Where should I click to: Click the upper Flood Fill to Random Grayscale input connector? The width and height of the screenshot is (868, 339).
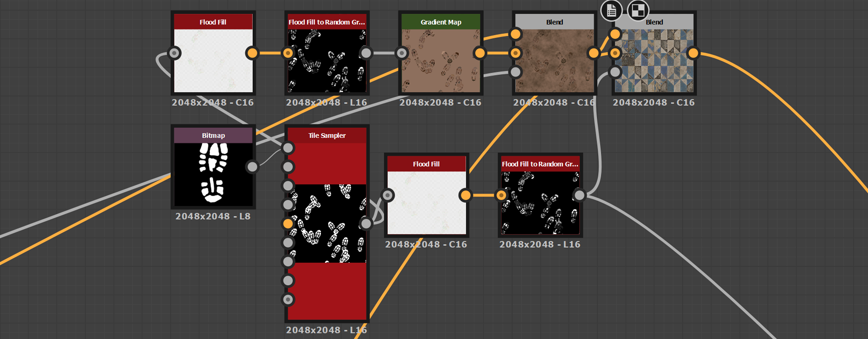[288, 53]
